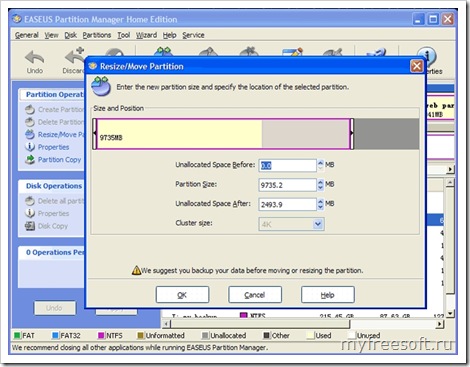Click the Create Partition sidebar icon
This screenshot has width=470, height=367.
pos(30,109)
